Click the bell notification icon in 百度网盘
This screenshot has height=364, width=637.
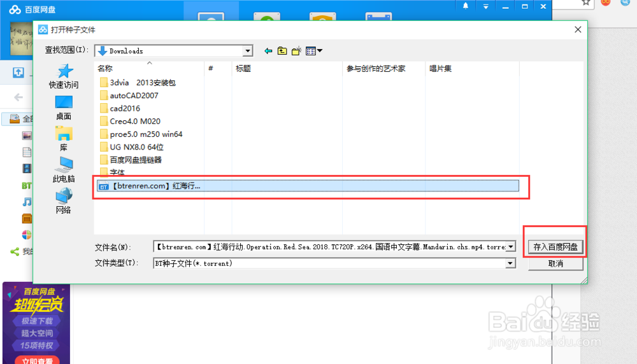(x=466, y=6)
